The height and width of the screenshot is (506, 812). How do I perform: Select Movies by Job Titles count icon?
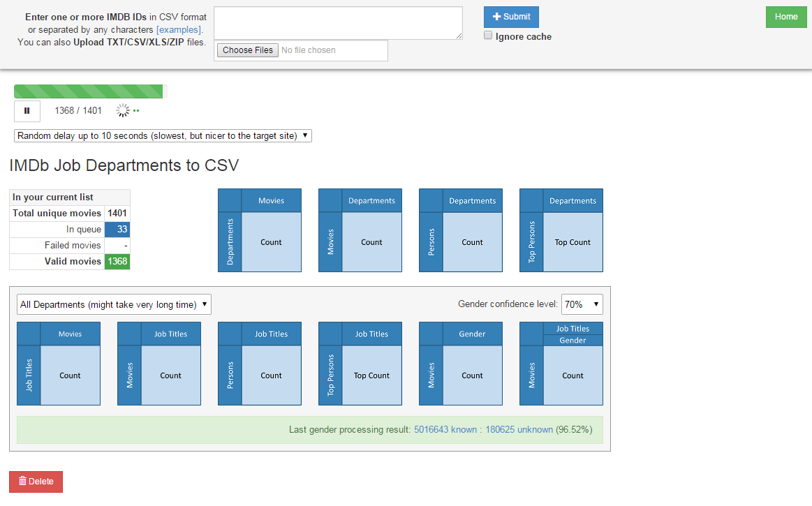coord(159,364)
